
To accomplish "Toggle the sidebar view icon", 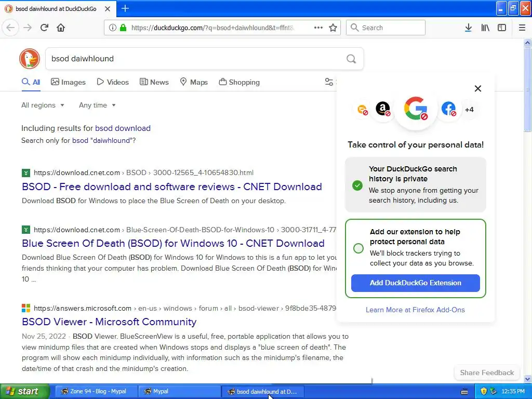I will tap(502, 28).
